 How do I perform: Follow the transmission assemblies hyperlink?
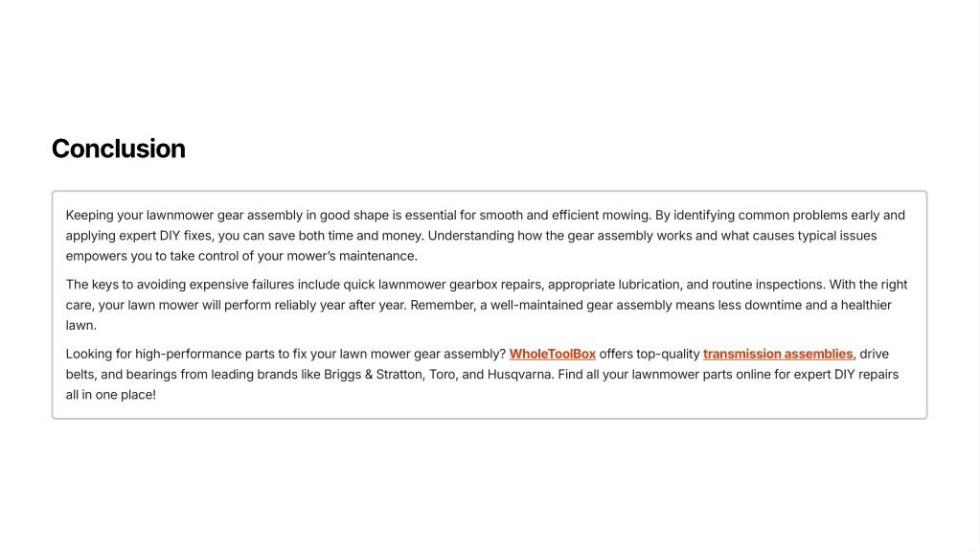click(777, 354)
